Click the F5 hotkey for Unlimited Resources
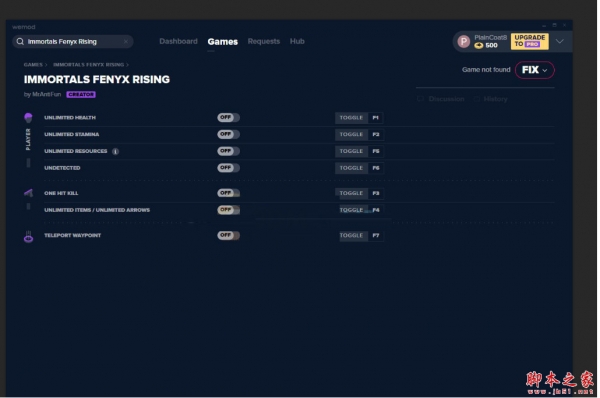The height and width of the screenshot is (398, 600). 375,152
